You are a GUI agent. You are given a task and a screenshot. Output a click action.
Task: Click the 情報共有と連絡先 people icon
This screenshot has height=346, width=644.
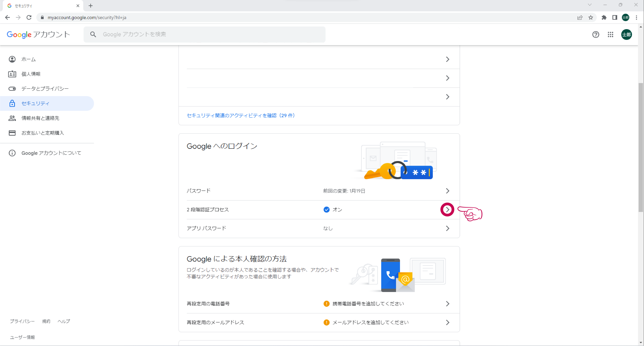(x=12, y=118)
